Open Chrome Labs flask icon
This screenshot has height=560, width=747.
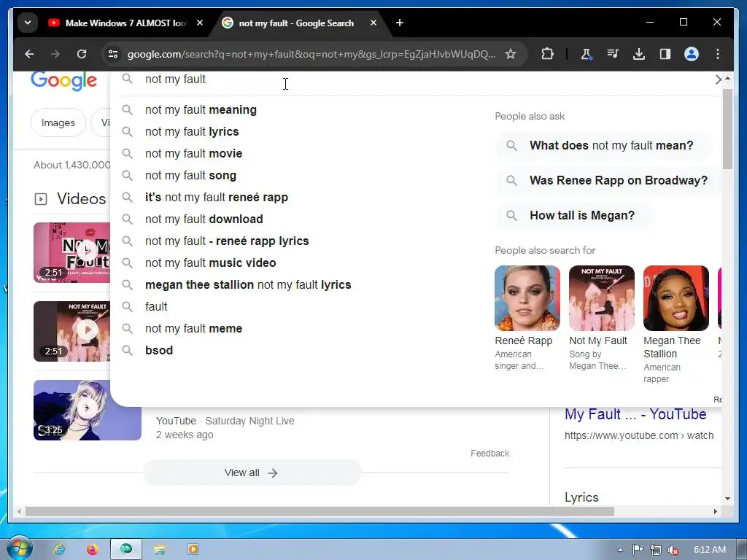[587, 54]
